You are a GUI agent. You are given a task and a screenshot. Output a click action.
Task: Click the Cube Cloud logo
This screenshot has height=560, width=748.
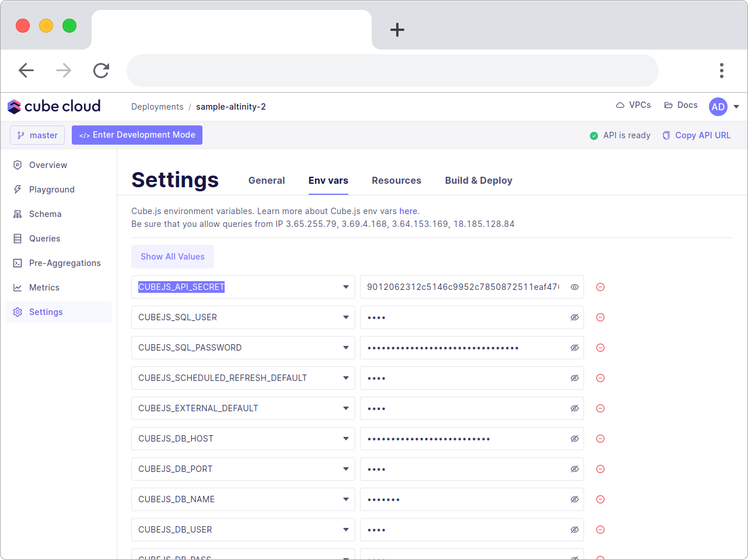pyautogui.click(x=54, y=106)
